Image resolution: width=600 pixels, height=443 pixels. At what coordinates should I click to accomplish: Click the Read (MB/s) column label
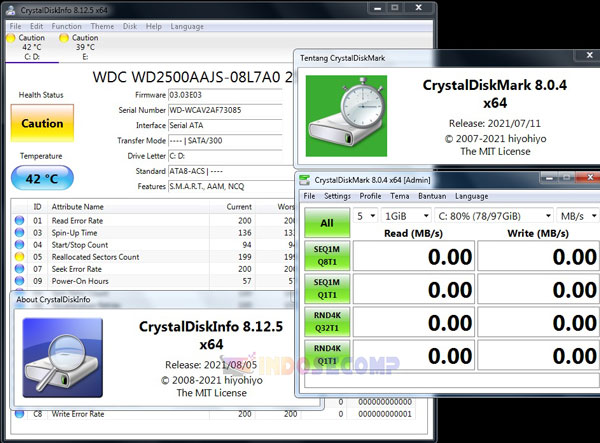click(413, 233)
